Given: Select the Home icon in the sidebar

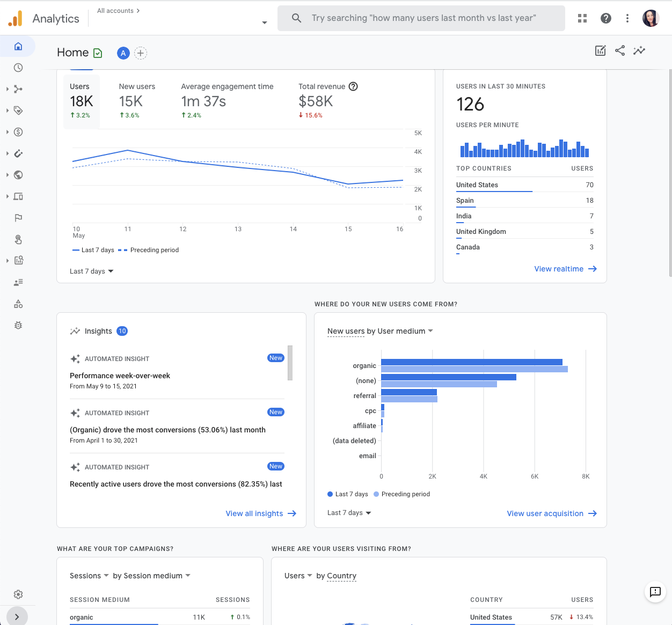Looking at the screenshot, I should point(18,46).
